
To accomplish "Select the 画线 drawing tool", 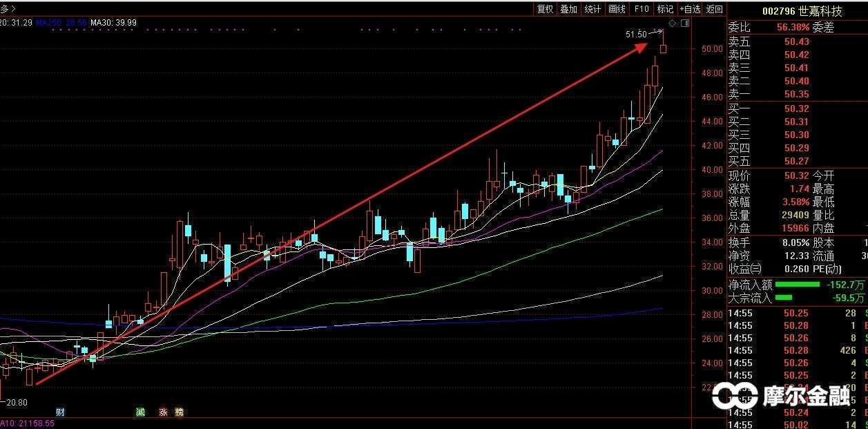I will [617, 9].
